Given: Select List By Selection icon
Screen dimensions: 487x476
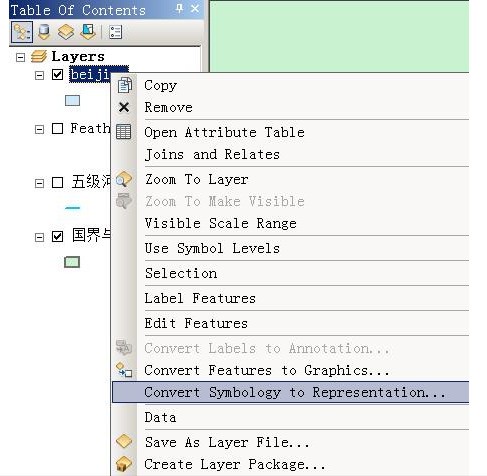Looking at the screenshot, I should pyautogui.click(x=88, y=32).
